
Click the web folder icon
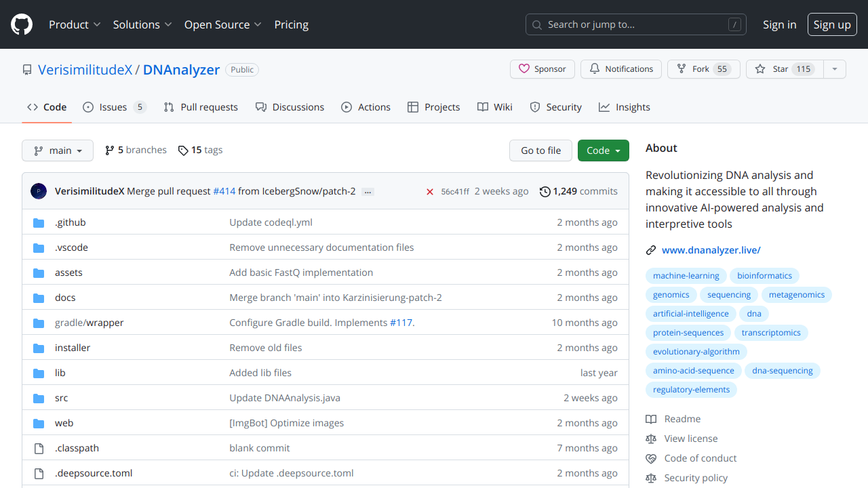click(39, 423)
